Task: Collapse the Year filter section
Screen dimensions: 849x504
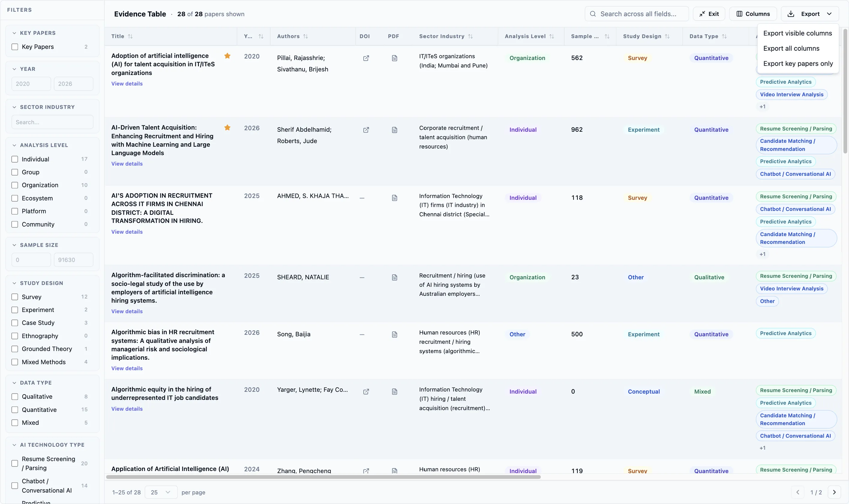Action: click(x=14, y=69)
